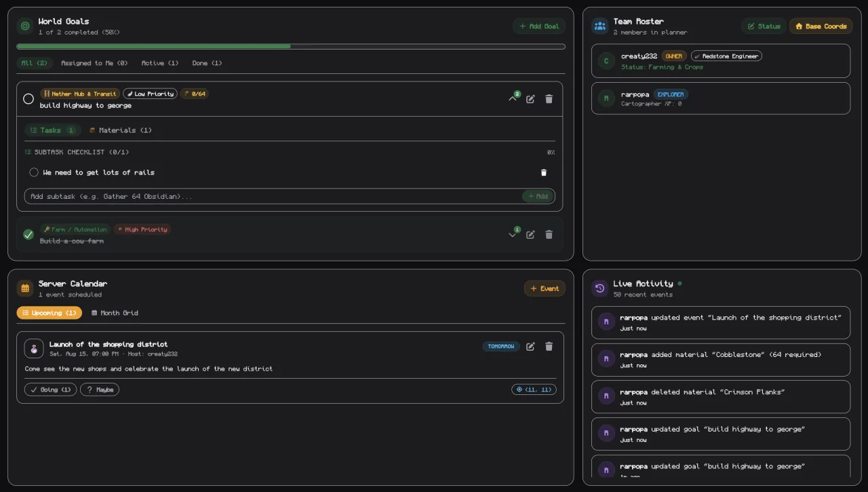The image size is (868, 492).
Task: Click the avatar beside the Cobblestone material activity
Action: 606,359
